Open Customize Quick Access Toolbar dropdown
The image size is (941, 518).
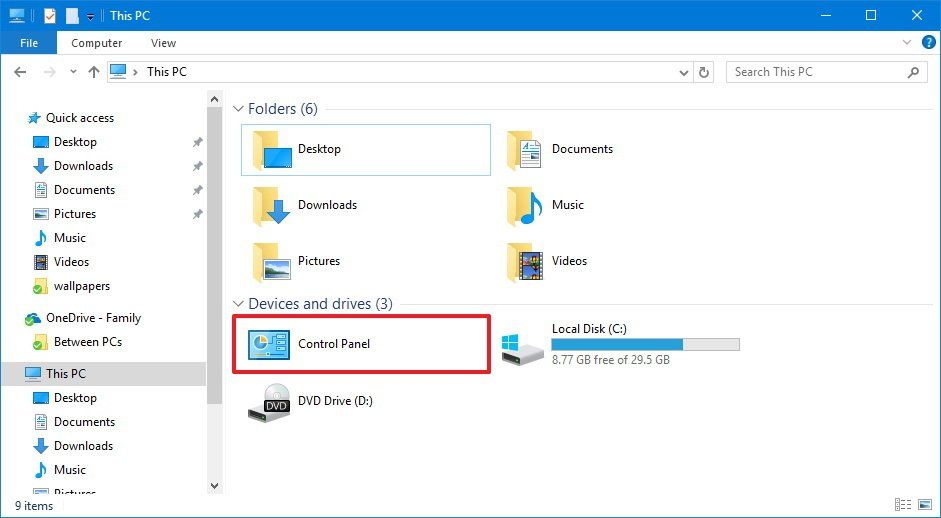pos(90,17)
